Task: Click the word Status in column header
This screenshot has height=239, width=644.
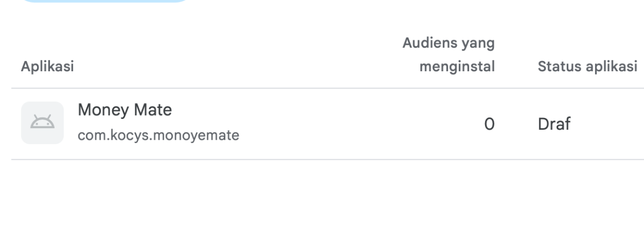Action: (555, 67)
